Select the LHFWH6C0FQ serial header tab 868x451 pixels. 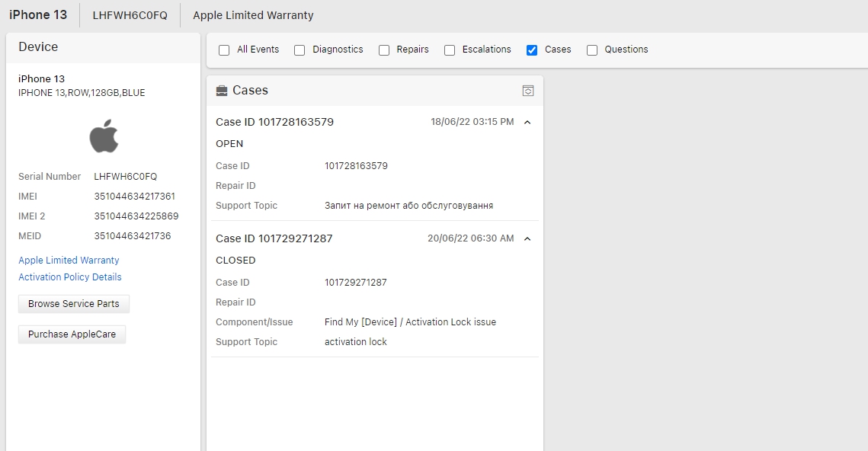tap(130, 15)
